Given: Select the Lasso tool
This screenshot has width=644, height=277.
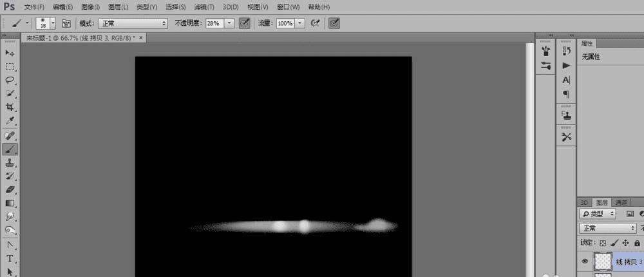Looking at the screenshot, I should tap(10, 80).
